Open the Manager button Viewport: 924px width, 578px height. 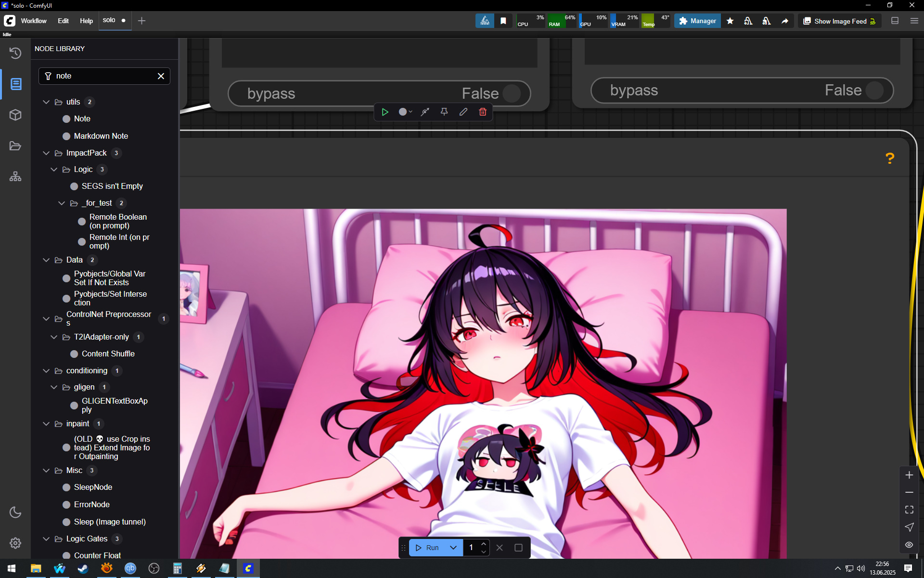pyautogui.click(x=697, y=21)
